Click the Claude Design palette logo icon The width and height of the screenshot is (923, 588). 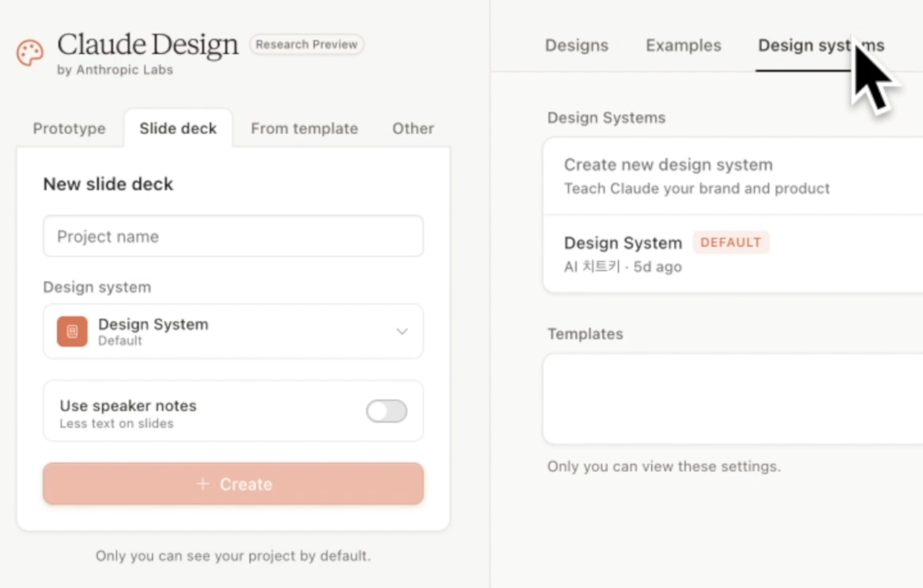coord(30,52)
